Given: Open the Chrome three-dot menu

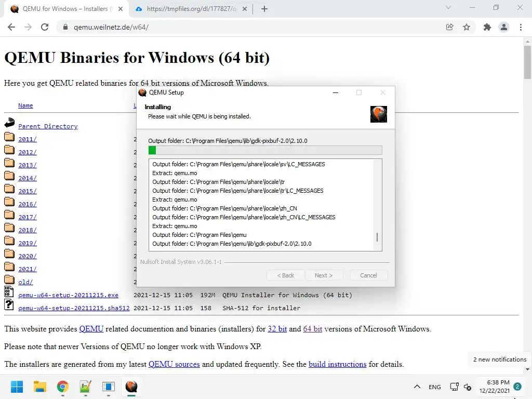Looking at the screenshot, I should (521, 27).
